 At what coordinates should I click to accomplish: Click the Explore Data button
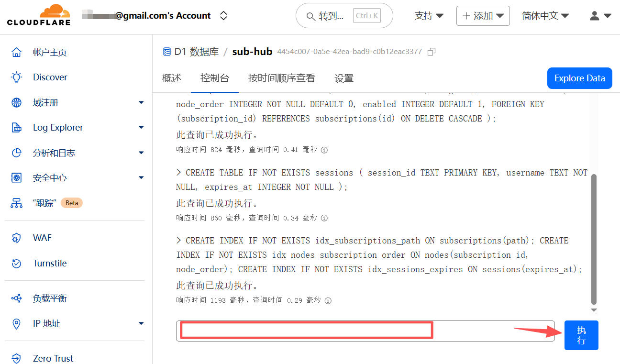[x=579, y=78]
